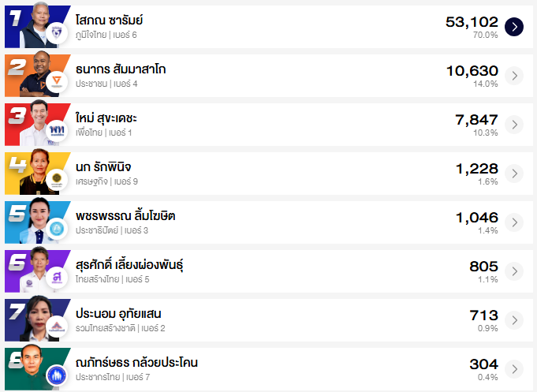Click ประชากรไทย blue party logo badge
This screenshot has width=537, height=392.
[56, 375]
